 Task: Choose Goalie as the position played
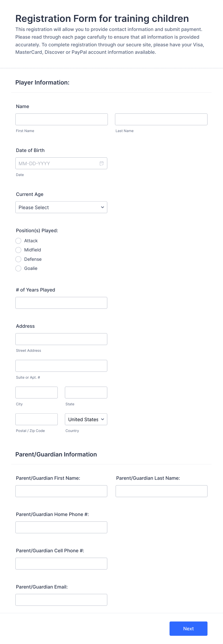pyautogui.click(x=18, y=268)
